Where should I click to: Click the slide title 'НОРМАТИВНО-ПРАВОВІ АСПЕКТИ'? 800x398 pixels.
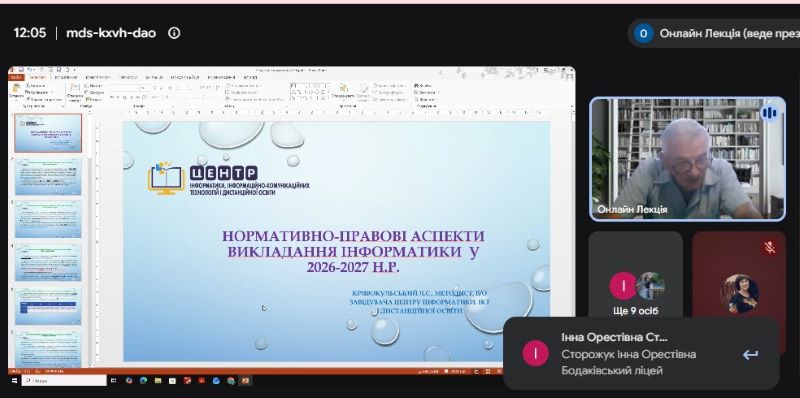(x=353, y=236)
